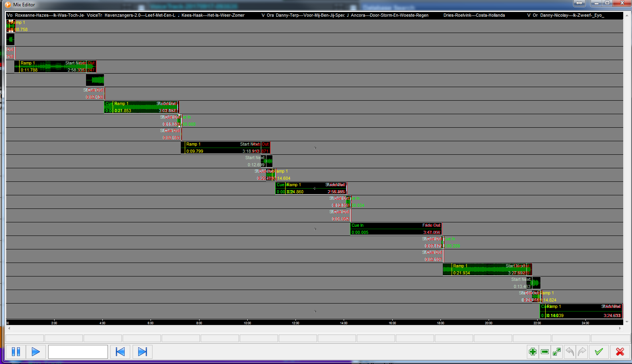Select the Cue In 0:00.005 audio block
The image size is (632, 364).
coord(396,229)
